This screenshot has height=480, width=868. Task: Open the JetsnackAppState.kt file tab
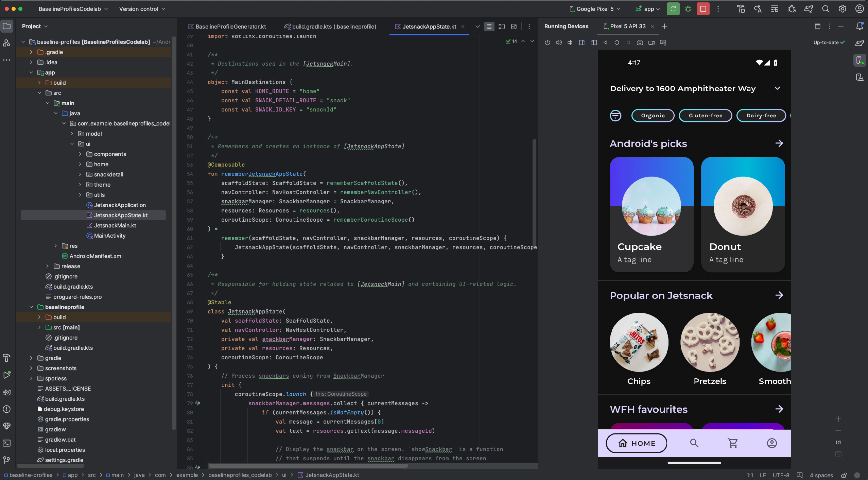(430, 26)
